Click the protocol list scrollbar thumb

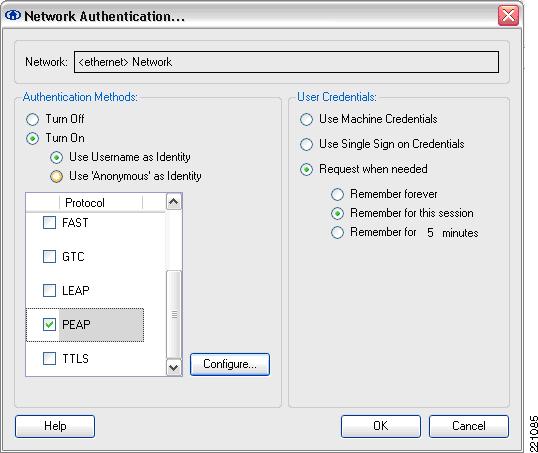[174, 315]
